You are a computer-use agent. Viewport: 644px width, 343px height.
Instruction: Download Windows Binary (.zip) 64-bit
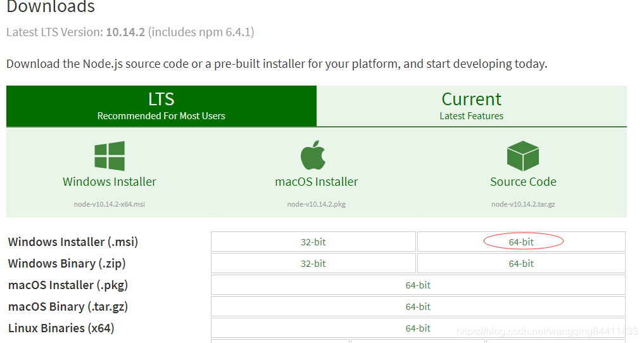pyautogui.click(x=521, y=264)
